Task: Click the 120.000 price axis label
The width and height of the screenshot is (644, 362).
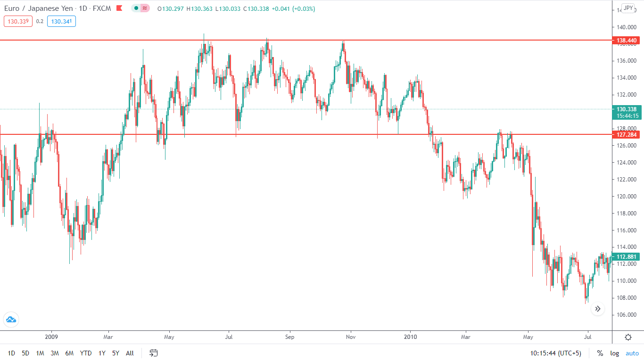Action: 626,197
